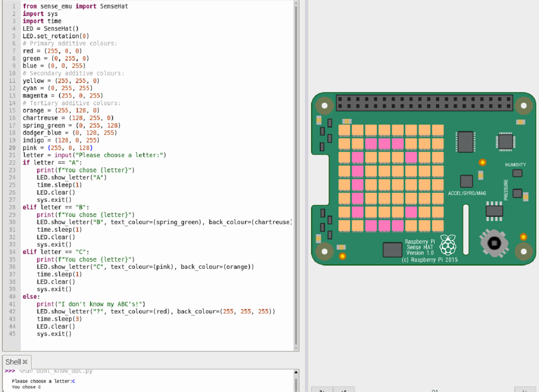Click the top-left orange LED in the matrix
This screenshot has height=392, width=539.
pyautogui.click(x=344, y=130)
